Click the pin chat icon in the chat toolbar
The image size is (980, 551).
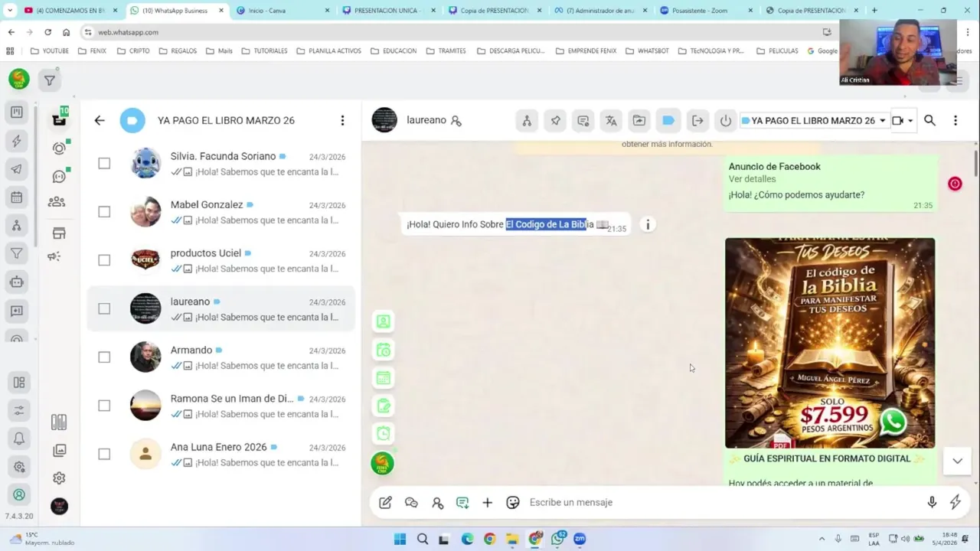coord(556,120)
